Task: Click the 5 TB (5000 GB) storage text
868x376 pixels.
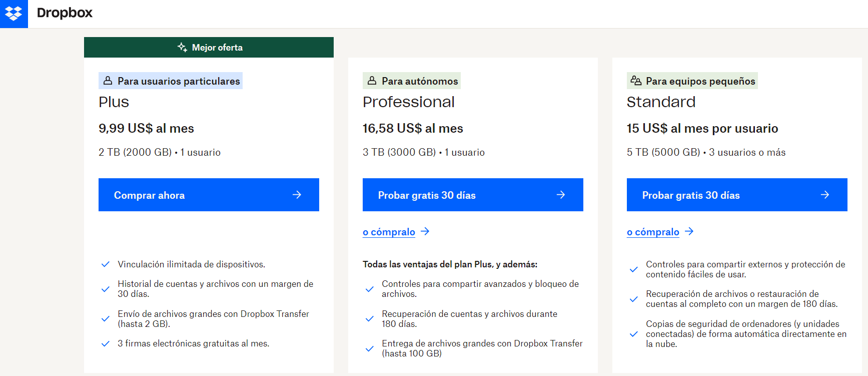Action: [x=663, y=152]
